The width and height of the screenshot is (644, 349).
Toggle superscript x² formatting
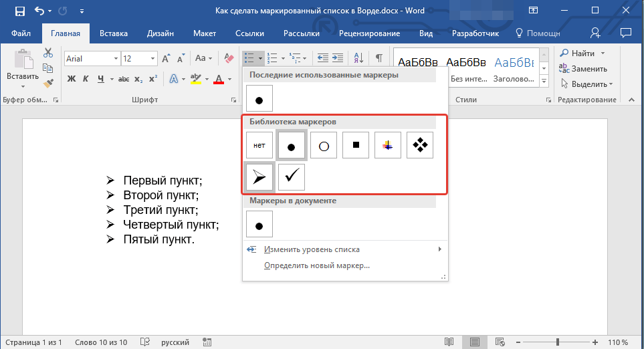tap(153, 79)
